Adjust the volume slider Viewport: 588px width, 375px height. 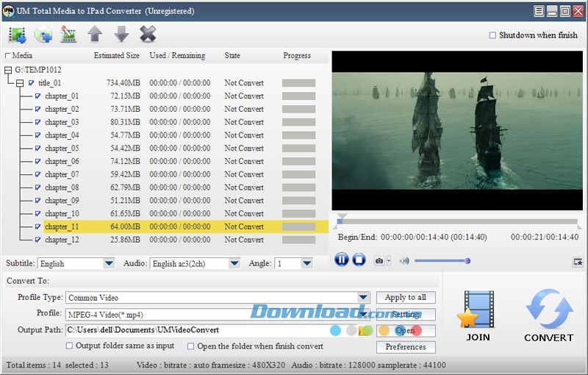click(442, 261)
